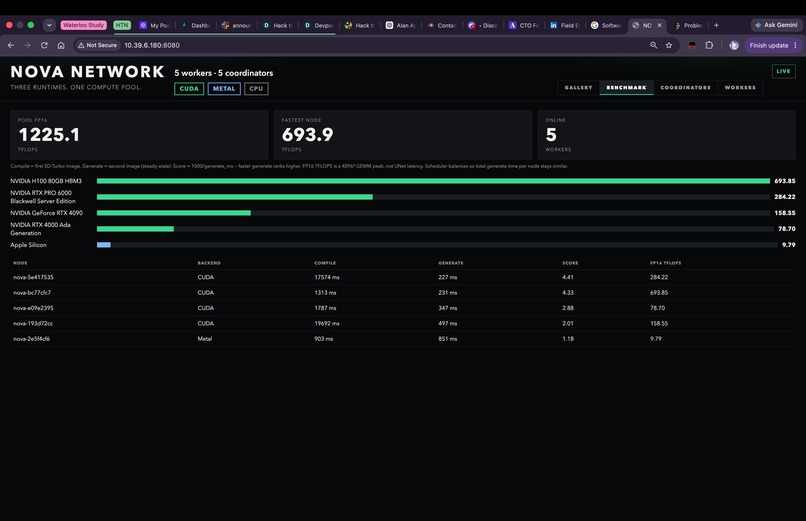Switch to the Devpost browser tab
This screenshot has width=806, height=521.
(319, 25)
